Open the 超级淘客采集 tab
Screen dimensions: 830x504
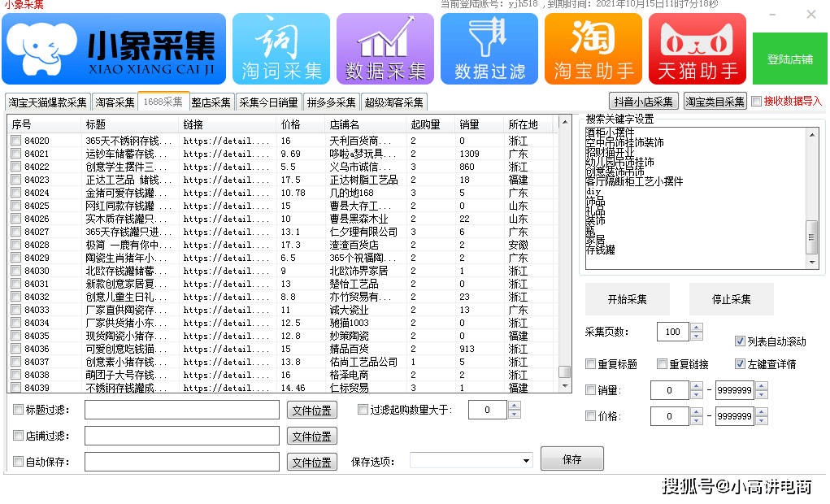click(393, 102)
